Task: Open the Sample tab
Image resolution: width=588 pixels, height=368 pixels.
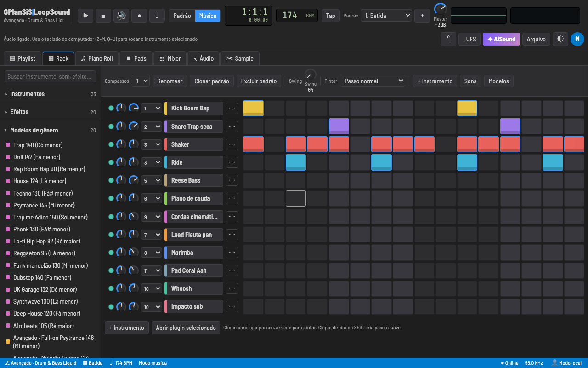Action: (x=240, y=58)
